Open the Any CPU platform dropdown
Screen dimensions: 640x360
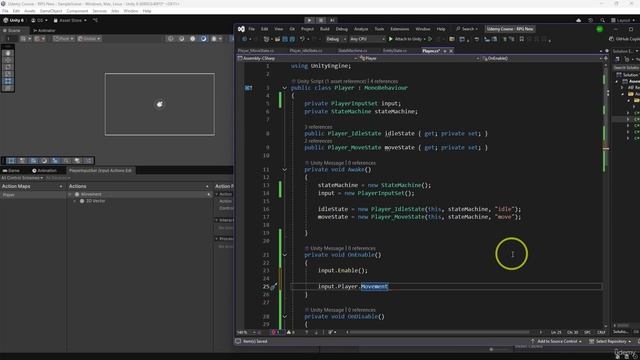pyautogui.click(x=367, y=39)
